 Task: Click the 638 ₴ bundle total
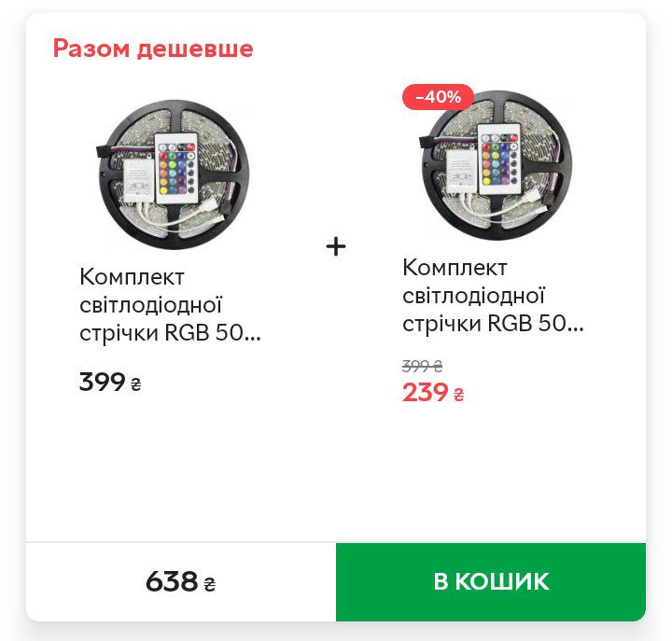[x=181, y=582]
